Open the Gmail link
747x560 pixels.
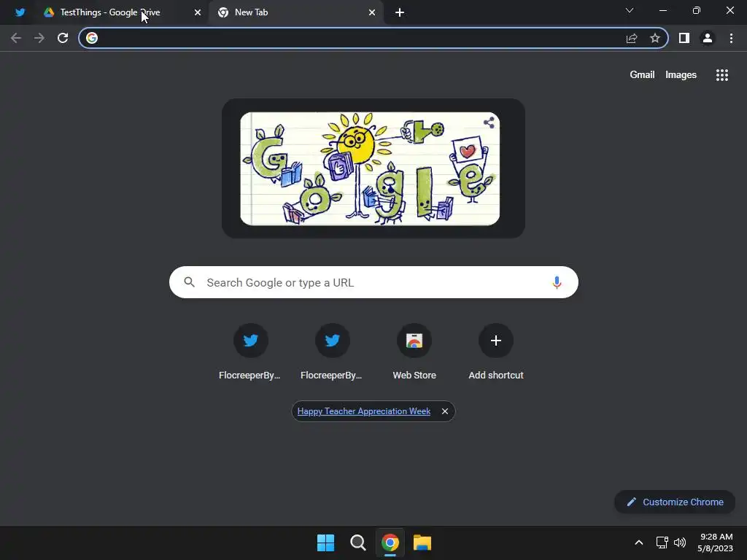642,75
